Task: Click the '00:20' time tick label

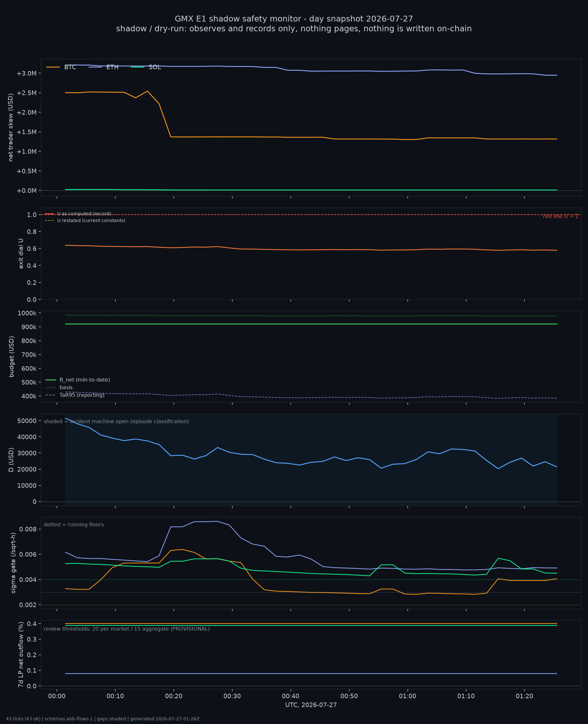Action: click(x=174, y=697)
